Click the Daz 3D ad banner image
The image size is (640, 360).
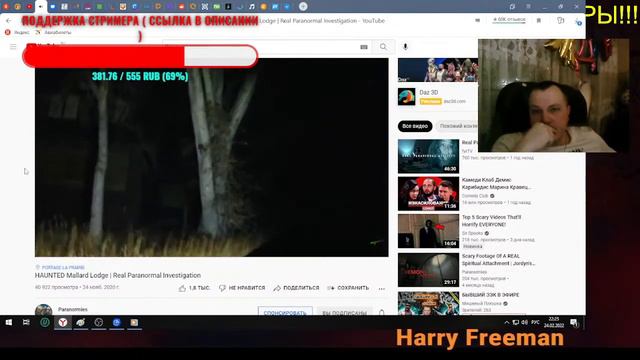click(x=438, y=70)
